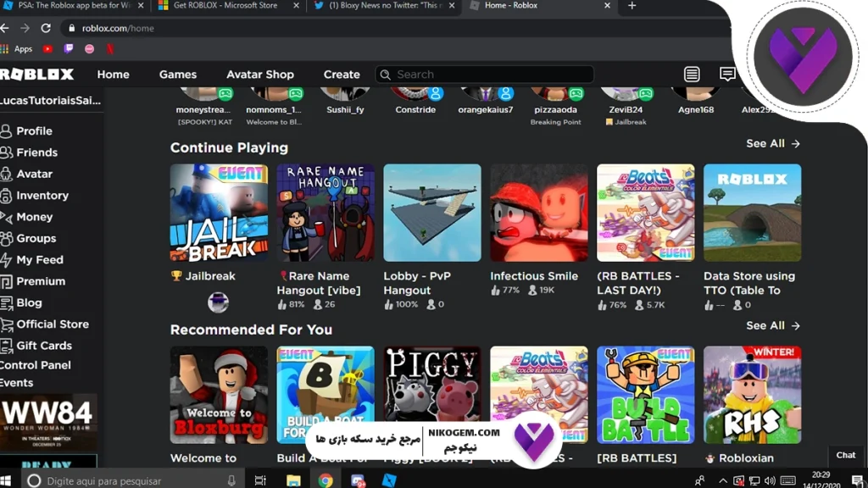This screenshot has height=488, width=868.
Task: Open Events sidebar link
Action: click(x=17, y=383)
